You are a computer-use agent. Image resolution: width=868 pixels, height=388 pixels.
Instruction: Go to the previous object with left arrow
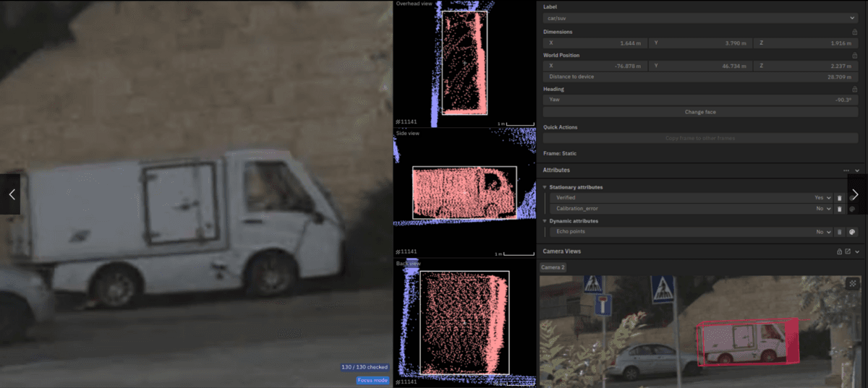[11, 194]
